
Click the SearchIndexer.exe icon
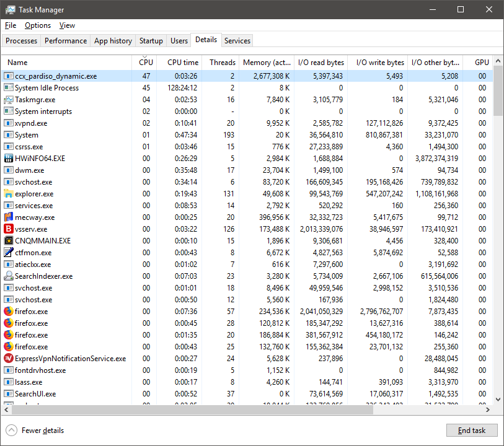point(9,276)
